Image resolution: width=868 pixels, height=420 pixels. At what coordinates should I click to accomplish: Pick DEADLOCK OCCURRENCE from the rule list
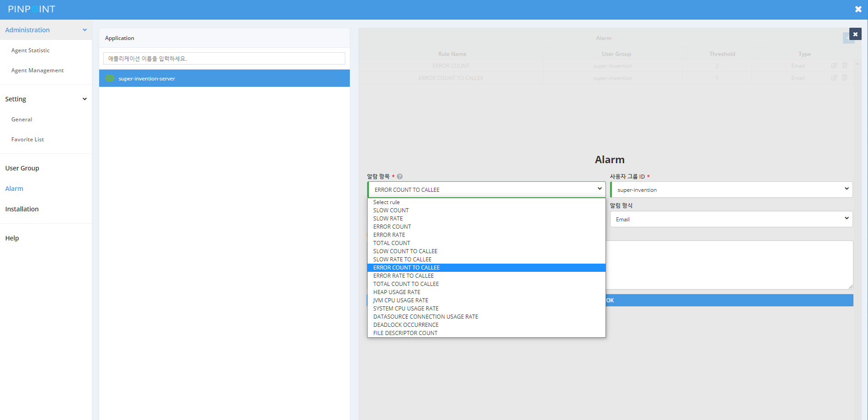coord(406,325)
